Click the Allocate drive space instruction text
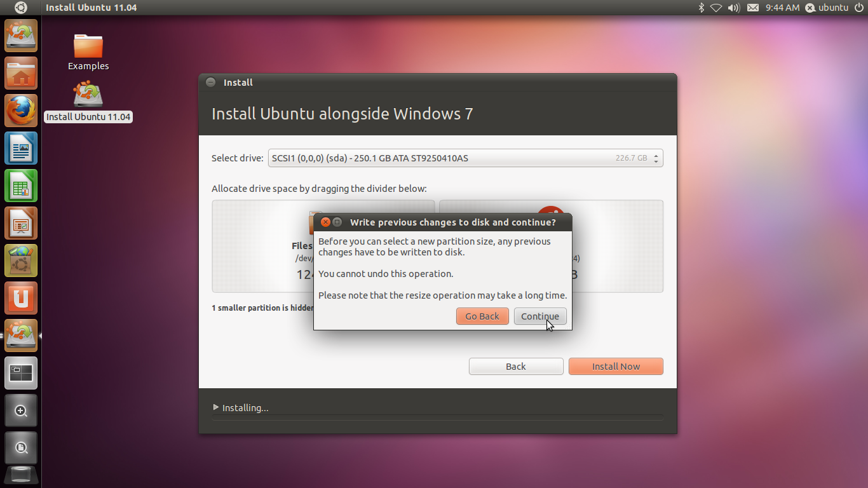Screen dimensions: 868x488 pyautogui.click(x=319, y=189)
